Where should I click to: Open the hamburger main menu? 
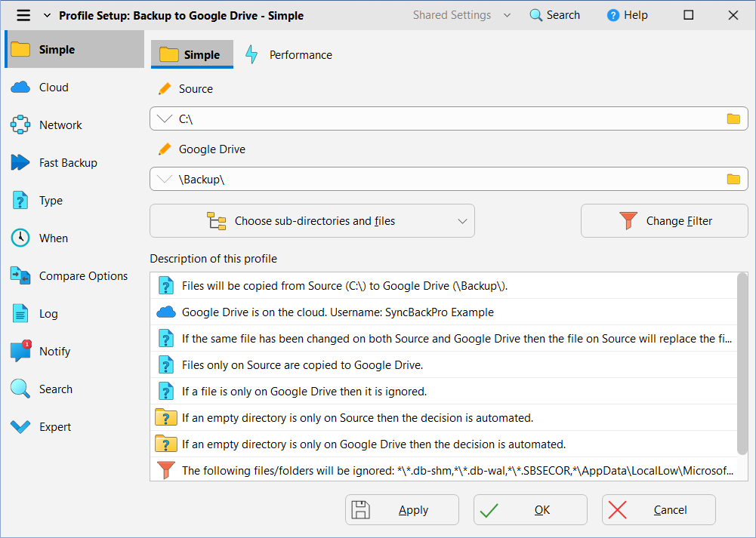tap(23, 15)
